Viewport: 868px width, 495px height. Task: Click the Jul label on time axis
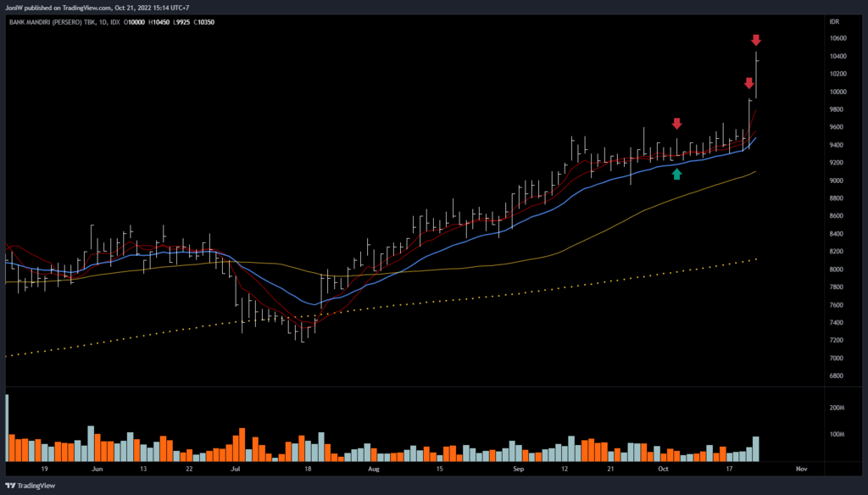coord(235,467)
